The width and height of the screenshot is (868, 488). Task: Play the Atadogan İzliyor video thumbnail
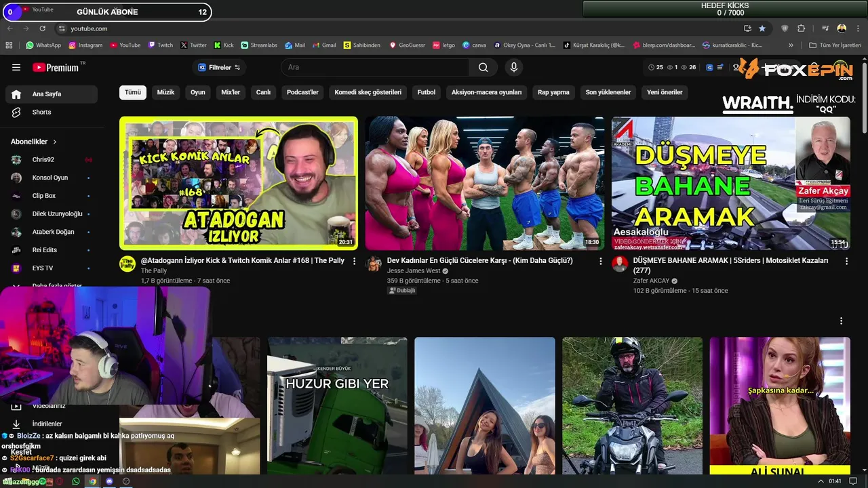pyautogui.click(x=239, y=183)
